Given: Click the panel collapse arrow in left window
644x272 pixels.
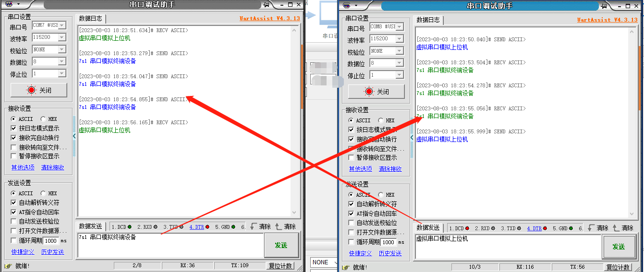Looking at the screenshot, I should [74, 136].
